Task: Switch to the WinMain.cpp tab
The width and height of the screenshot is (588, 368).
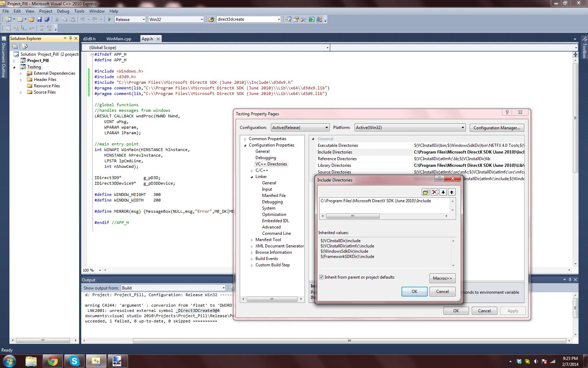Action: click(119, 39)
